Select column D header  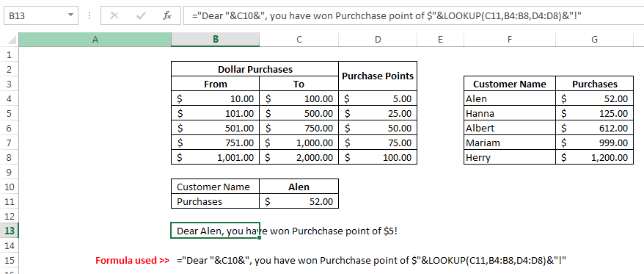378,40
